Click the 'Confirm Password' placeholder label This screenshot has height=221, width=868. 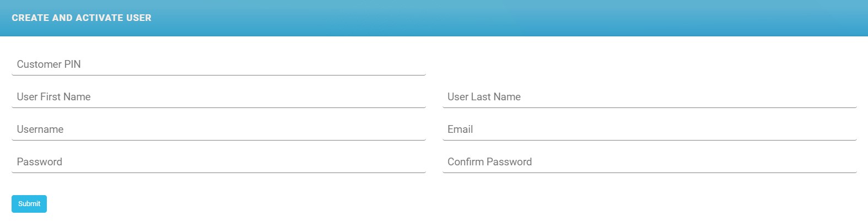[x=489, y=162]
